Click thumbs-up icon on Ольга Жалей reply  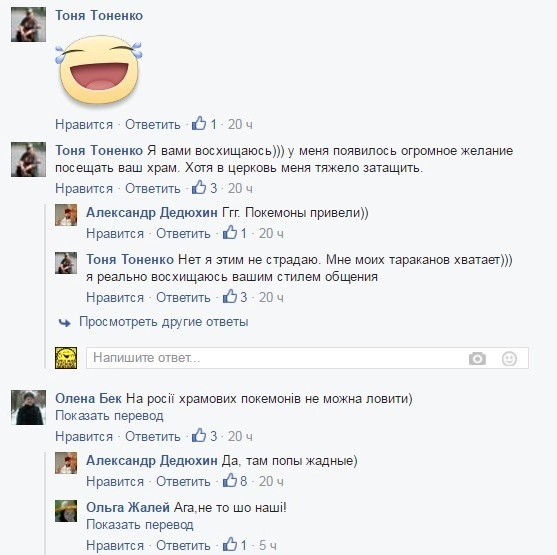(x=230, y=544)
